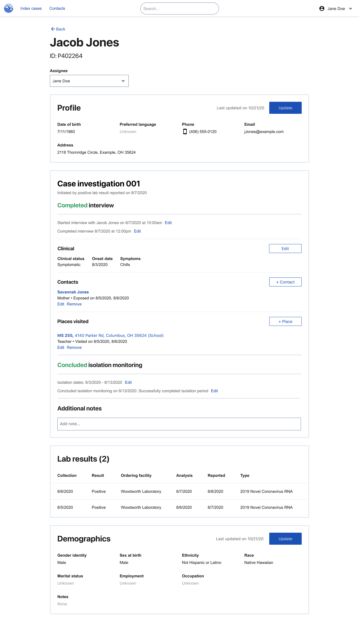Add a new place visited
Viewport: 364px width, 632px height.
click(285, 322)
